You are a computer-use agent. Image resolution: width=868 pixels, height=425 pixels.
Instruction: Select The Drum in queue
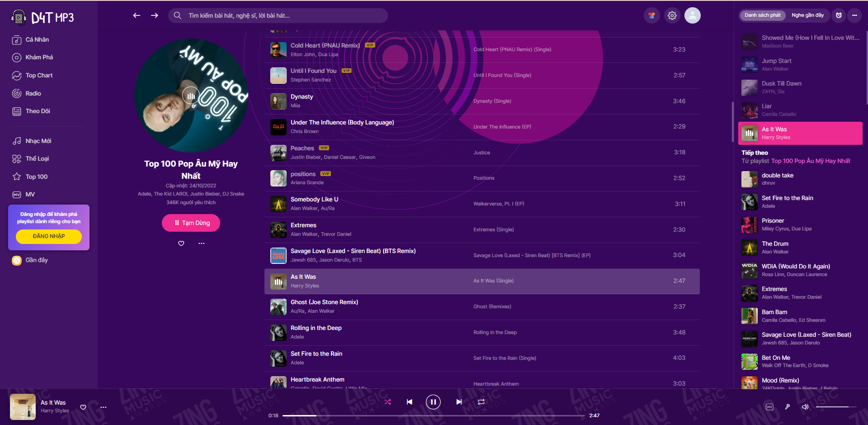click(800, 248)
